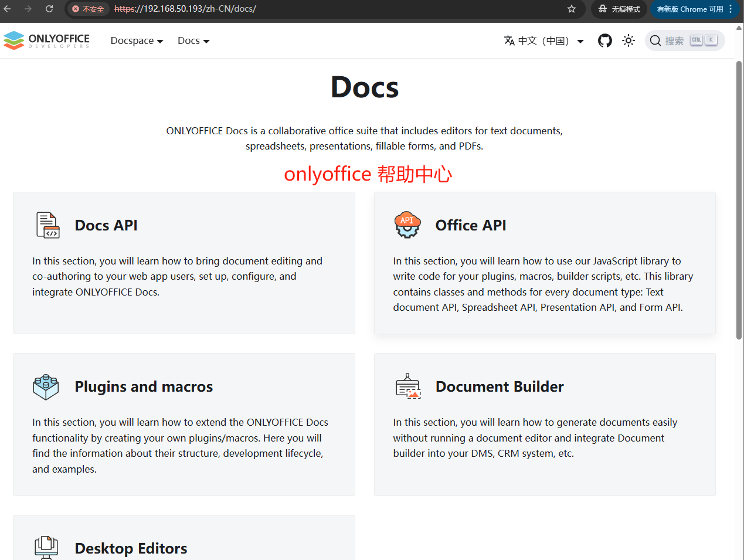Click the search magnifier icon
The image size is (744, 560).
pos(655,40)
